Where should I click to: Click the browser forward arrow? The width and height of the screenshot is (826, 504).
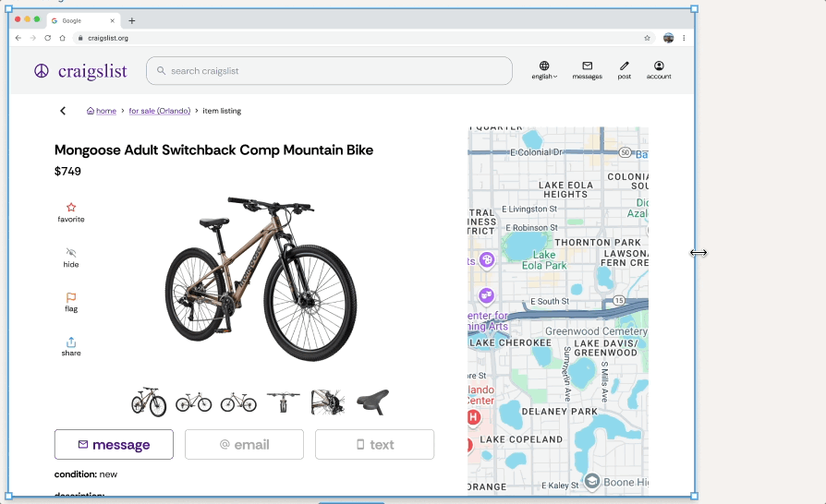[33, 38]
